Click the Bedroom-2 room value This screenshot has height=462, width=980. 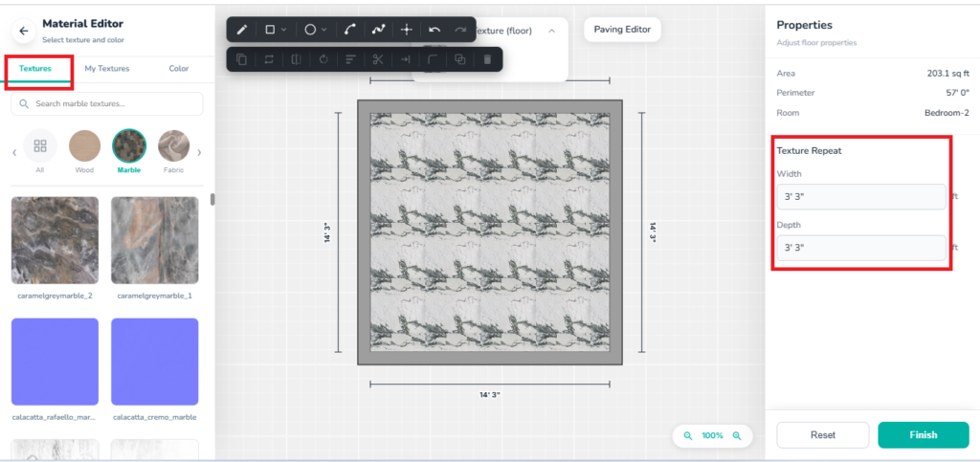[x=947, y=113]
